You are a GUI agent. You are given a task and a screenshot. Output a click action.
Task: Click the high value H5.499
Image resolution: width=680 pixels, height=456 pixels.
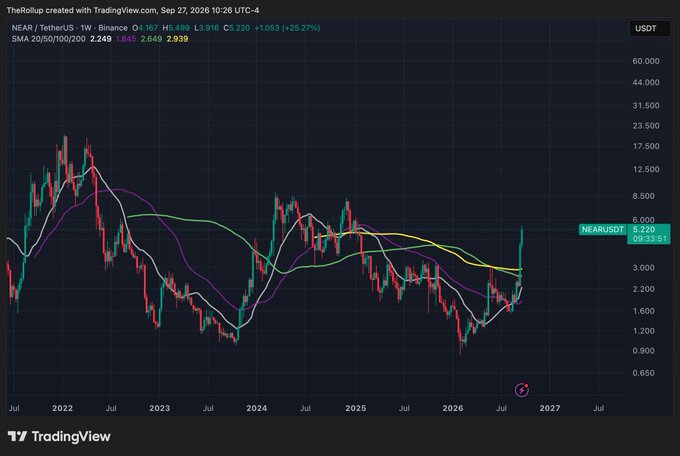[176, 28]
